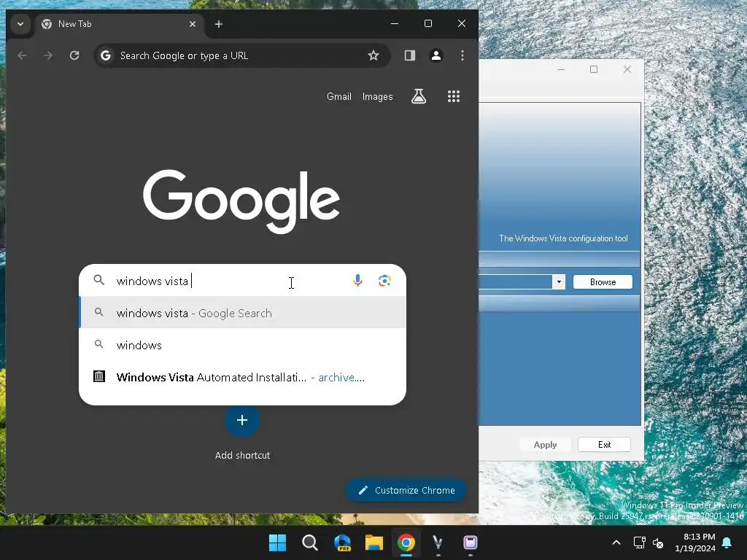This screenshot has height=560, width=747.
Task: Click the Google search box text
Action: [152, 281]
